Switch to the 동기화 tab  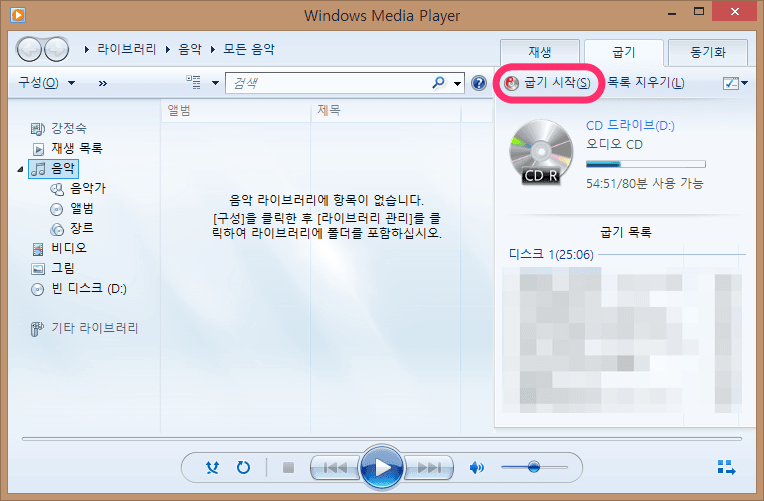[708, 52]
